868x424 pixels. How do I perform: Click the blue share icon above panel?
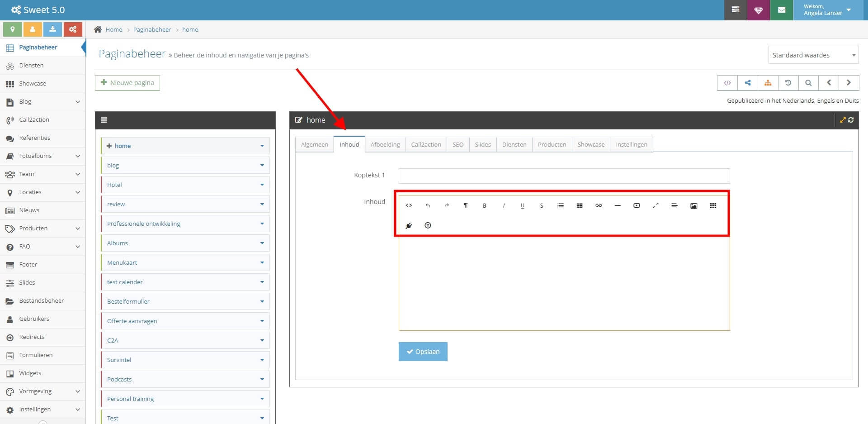coord(748,83)
